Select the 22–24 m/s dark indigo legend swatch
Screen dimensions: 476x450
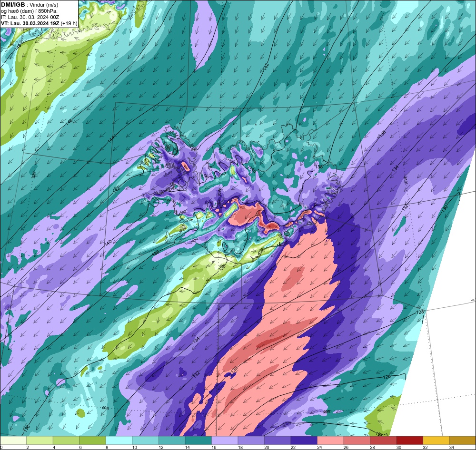point(304,440)
